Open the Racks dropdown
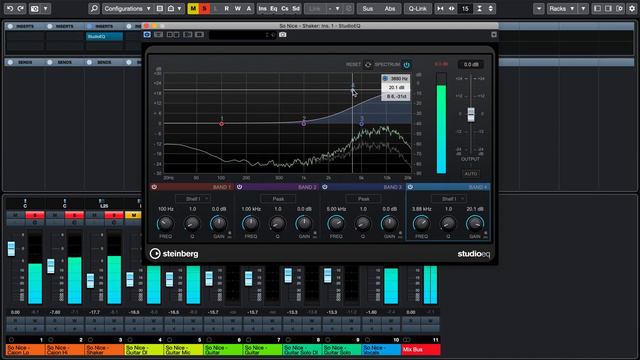Viewport: 640px width, 360px height. pos(561,8)
